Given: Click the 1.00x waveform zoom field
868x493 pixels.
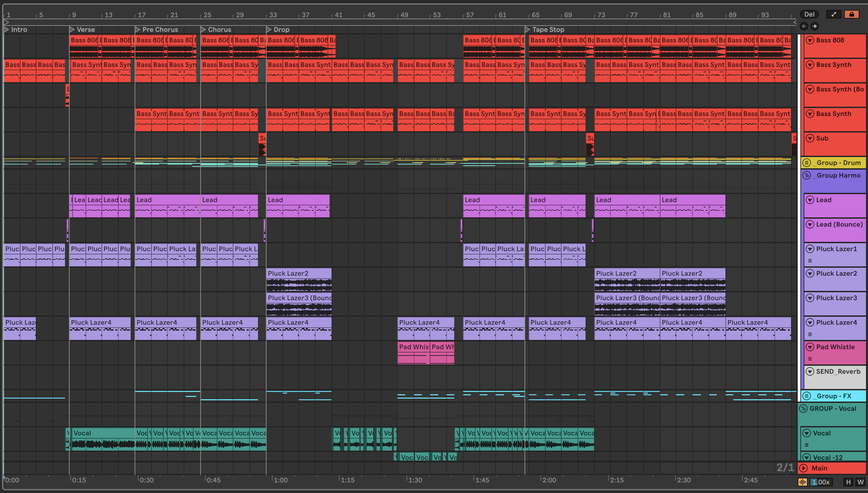Looking at the screenshot, I should tap(821, 482).
